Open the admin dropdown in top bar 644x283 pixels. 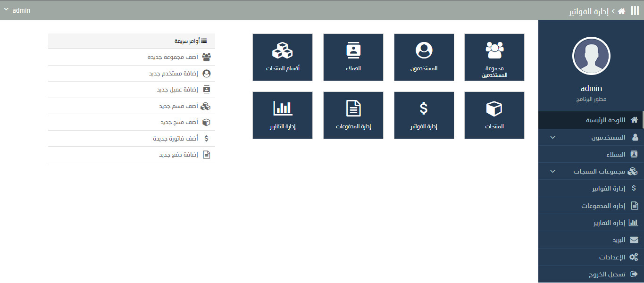(17, 10)
